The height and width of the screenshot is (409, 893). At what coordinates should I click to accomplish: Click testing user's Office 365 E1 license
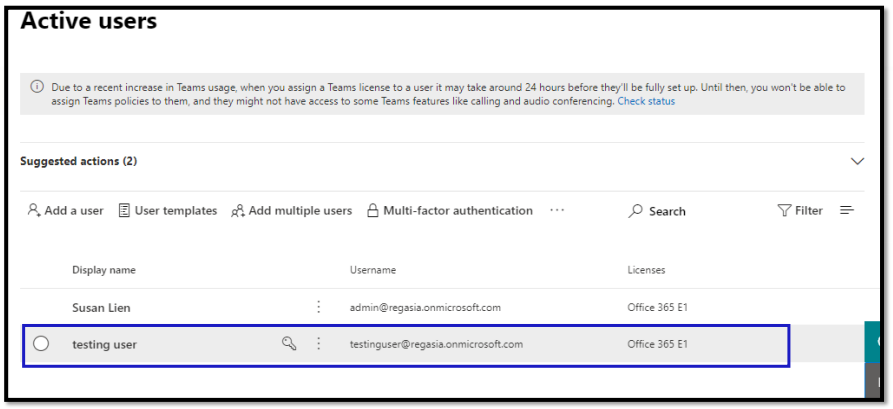click(x=658, y=344)
